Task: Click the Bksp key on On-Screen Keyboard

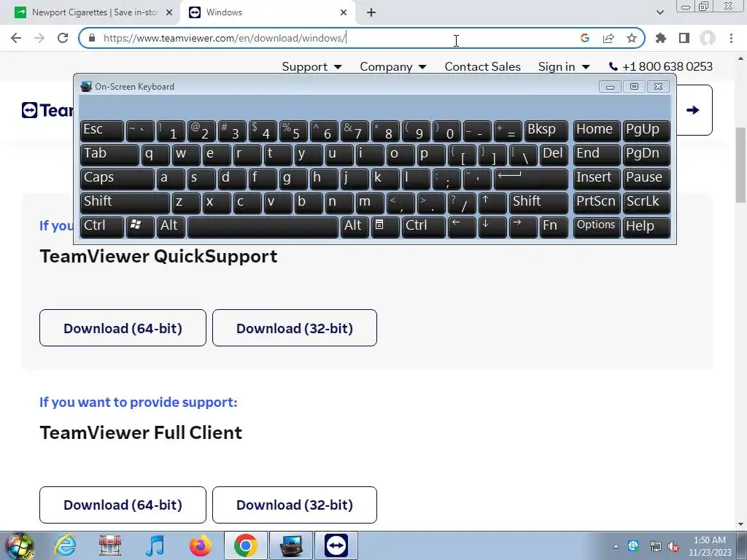Action: (x=546, y=131)
